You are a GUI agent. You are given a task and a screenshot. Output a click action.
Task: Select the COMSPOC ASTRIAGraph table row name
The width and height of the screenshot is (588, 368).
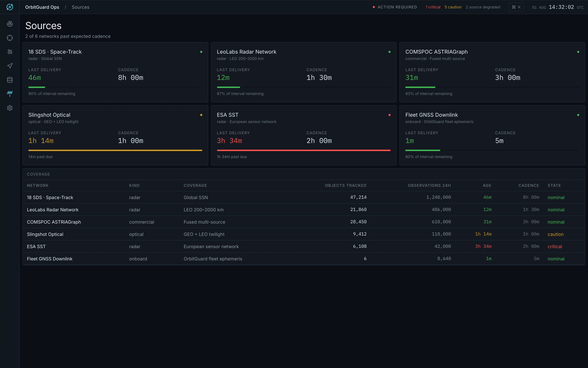point(54,222)
